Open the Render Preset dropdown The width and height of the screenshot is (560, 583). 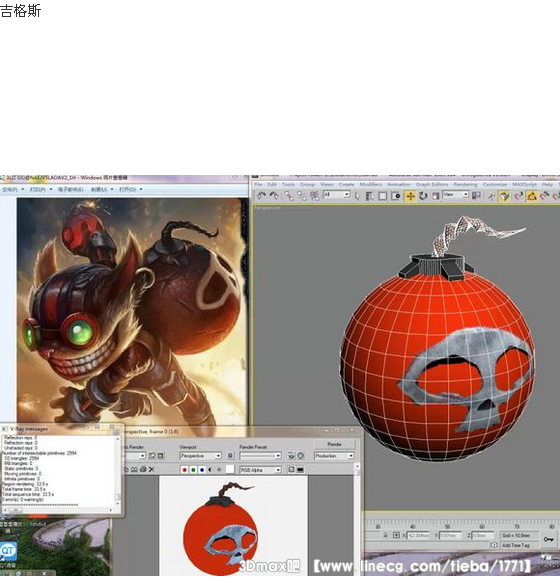(260, 456)
